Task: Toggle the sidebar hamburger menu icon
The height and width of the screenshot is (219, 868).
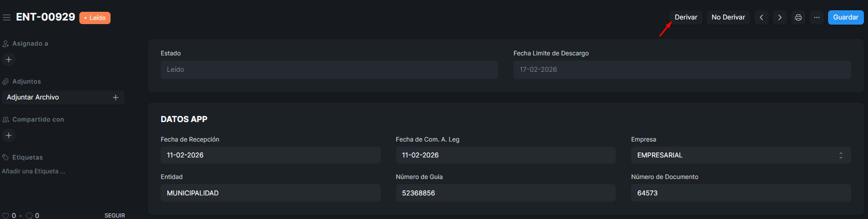Action: 7,17
